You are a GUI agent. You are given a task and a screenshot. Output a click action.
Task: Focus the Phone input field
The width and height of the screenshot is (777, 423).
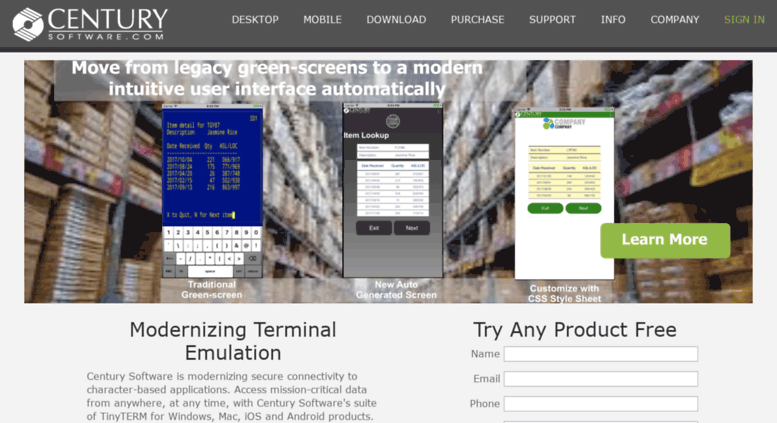pos(601,404)
